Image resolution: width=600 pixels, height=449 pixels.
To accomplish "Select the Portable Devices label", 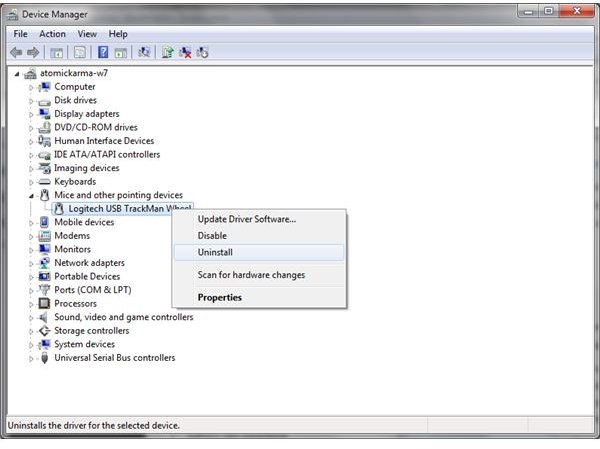I will [87, 276].
